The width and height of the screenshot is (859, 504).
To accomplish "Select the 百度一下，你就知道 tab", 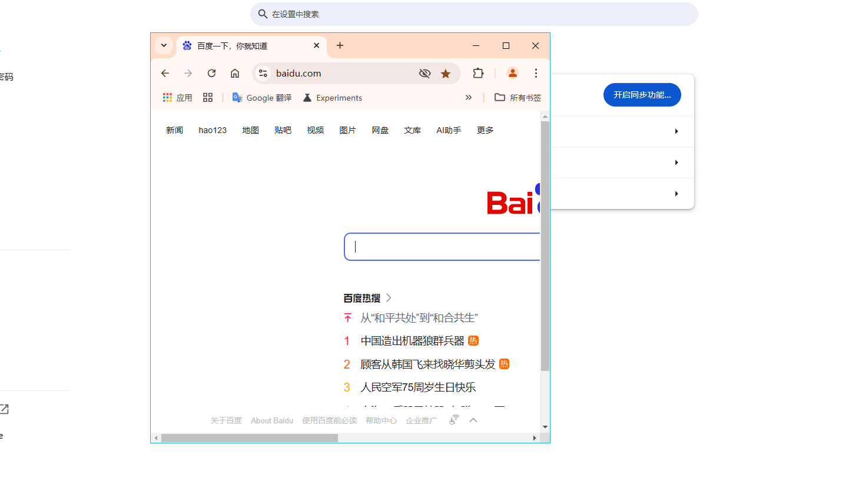I will coord(251,46).
